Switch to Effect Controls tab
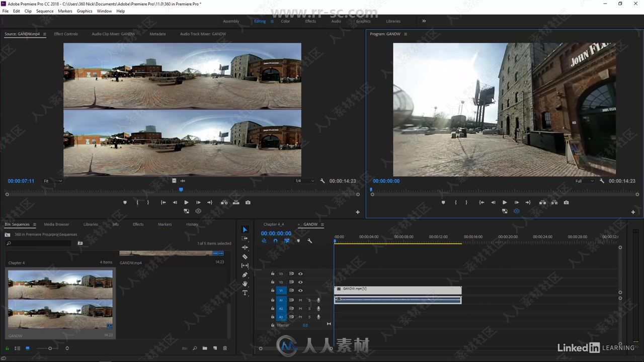 click(66, 34)
